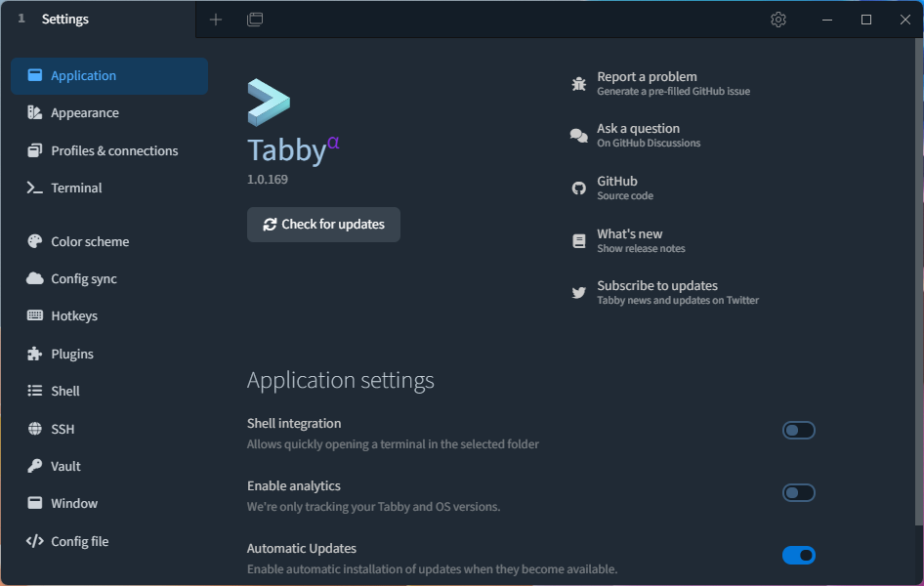The height and width of the screenshot is (586, 924).
Task: Select Profiles & connections in sidebar
Action: point(114,151)
